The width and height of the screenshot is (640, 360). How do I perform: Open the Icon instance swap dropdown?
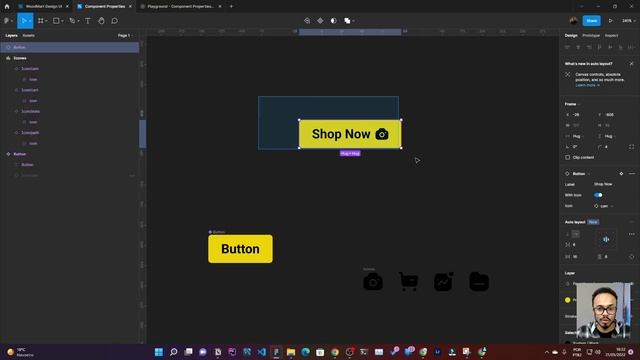pyautogui.click(x=604, y=206)
